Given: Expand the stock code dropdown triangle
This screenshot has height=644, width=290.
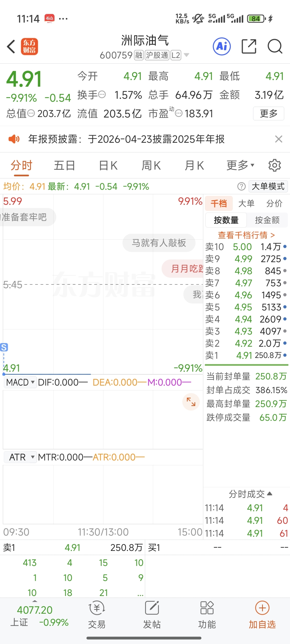Looking at the screenshot, I should click(x=186, y=55).
